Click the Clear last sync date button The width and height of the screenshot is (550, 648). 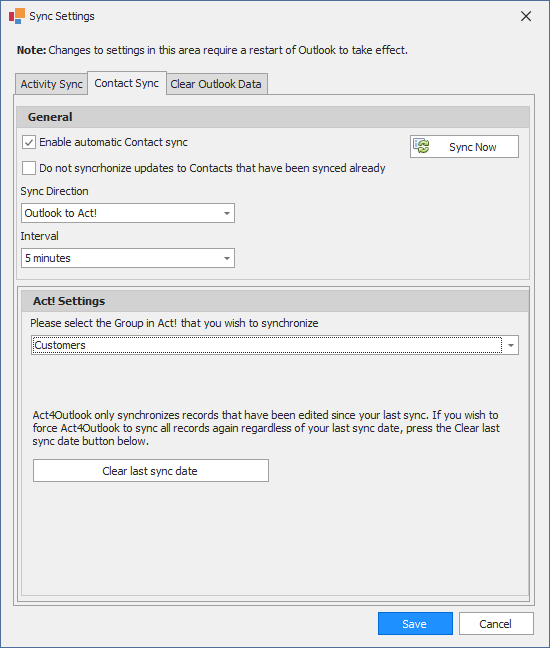coord(151,471)
